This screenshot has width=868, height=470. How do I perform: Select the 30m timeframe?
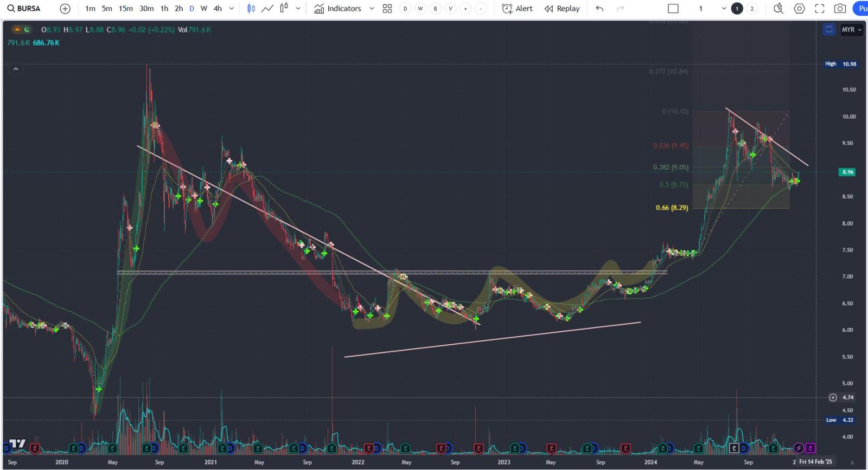coord(146,9)
